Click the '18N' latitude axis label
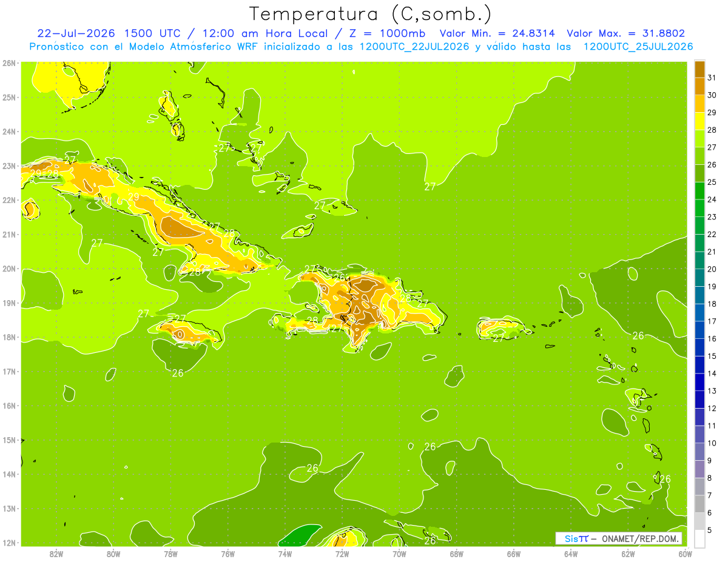This screenshot has height=562, width=728. tap(9, 337)
